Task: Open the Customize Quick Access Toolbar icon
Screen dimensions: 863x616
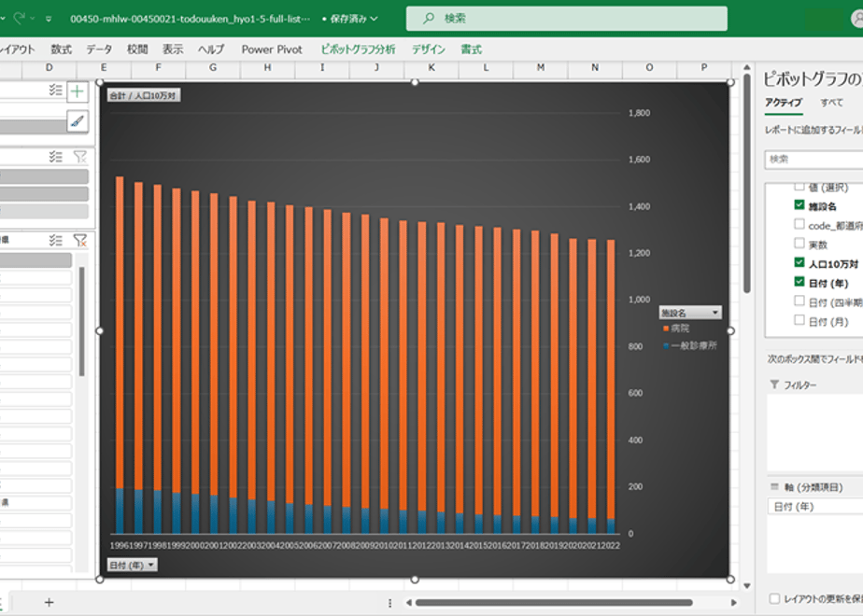Action: click(x=49, y=19)
